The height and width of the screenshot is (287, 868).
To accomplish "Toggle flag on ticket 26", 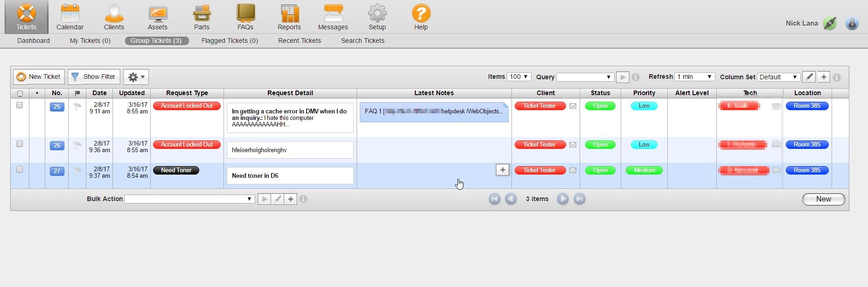I will point(77,145).
